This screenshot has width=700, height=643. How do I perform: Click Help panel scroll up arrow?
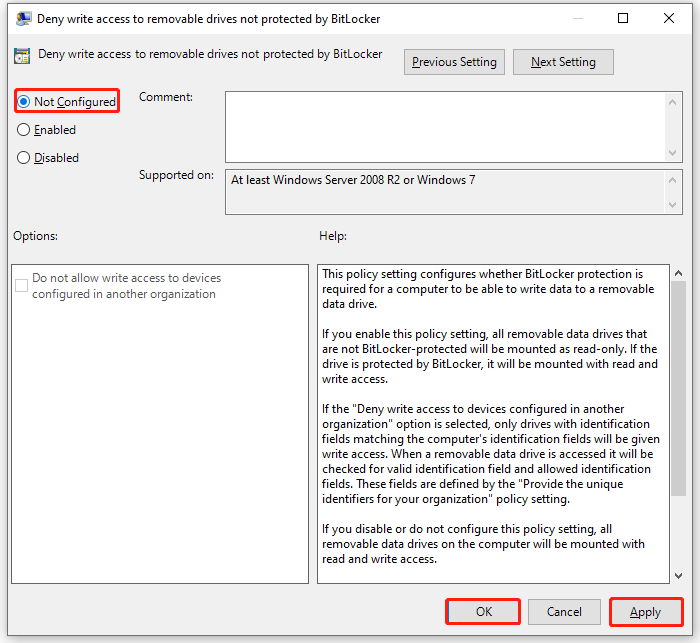678,273
